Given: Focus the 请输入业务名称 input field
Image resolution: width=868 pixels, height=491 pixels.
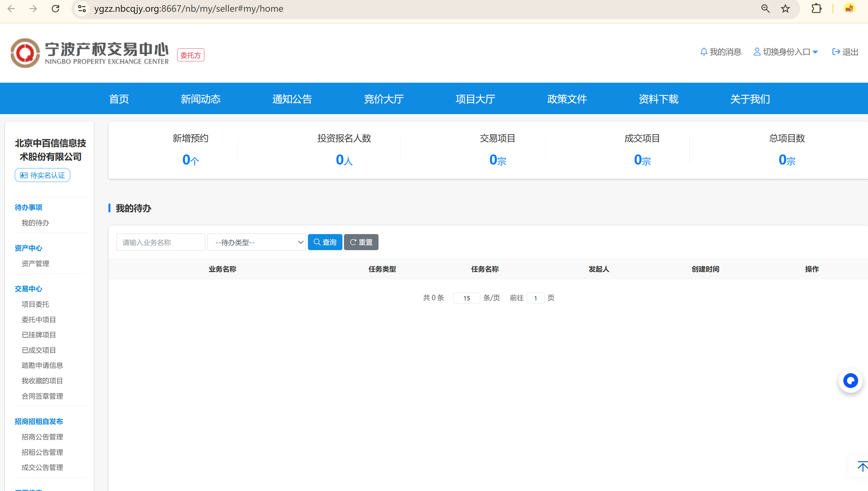Looking at the screenshot, I should point(160,242).
